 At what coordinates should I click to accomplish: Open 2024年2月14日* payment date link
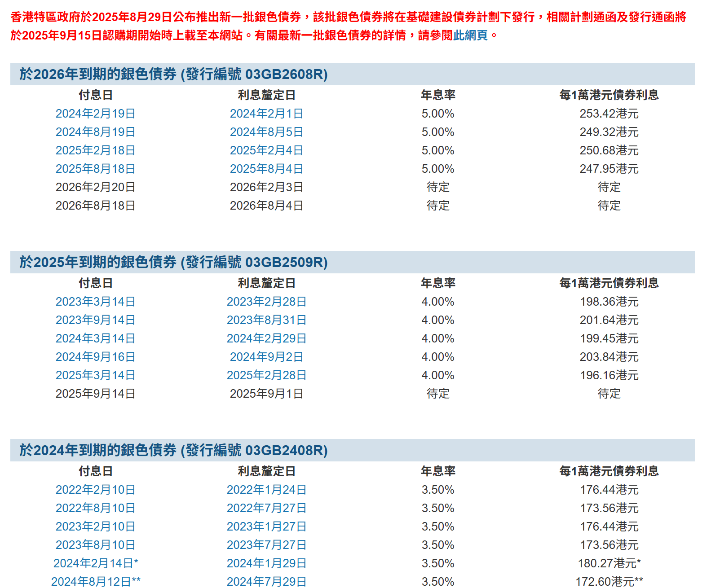click(x=95, y=563)
